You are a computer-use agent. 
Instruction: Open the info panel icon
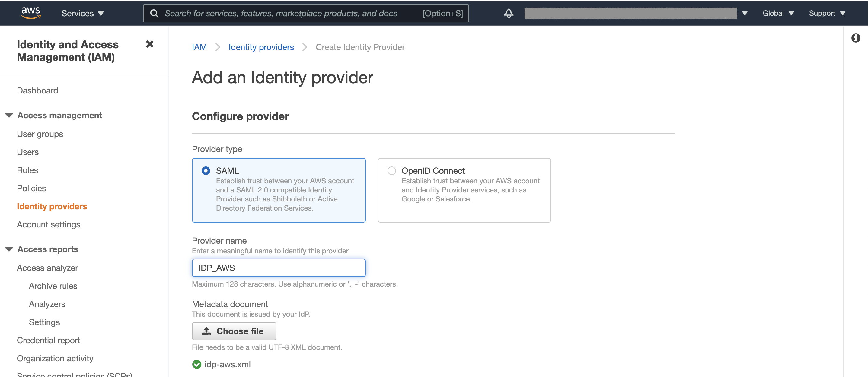(856, 38)
